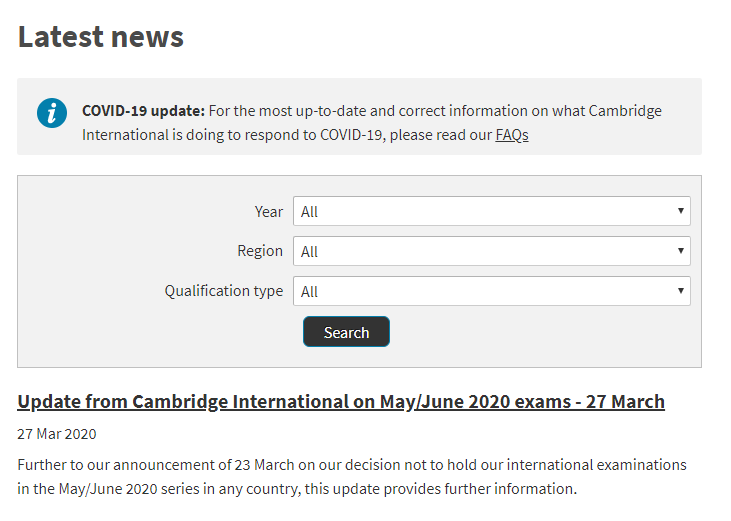
Task: Click the arrow on the Region select box
Action: click(681, 251)
